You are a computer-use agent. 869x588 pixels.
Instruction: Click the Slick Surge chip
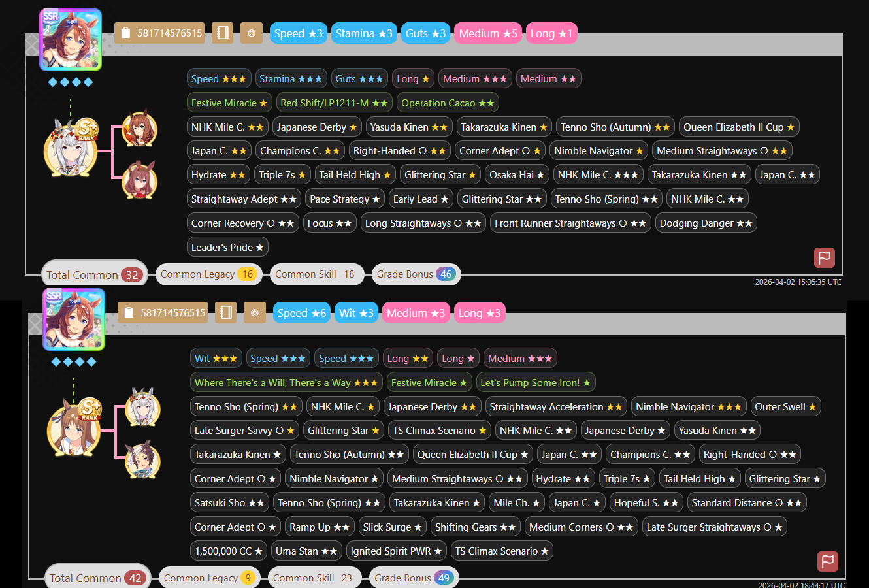393,527
